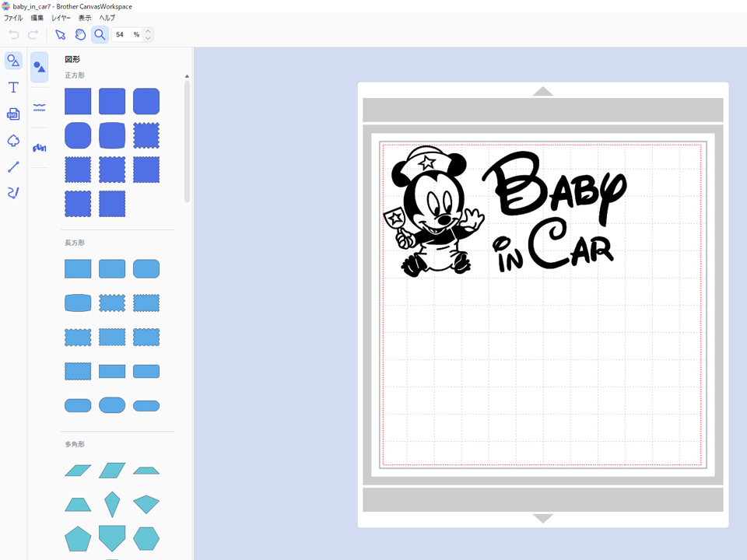Click the 多角形 section heading
Screen dimensions: 747x560
tap(75, 444)
